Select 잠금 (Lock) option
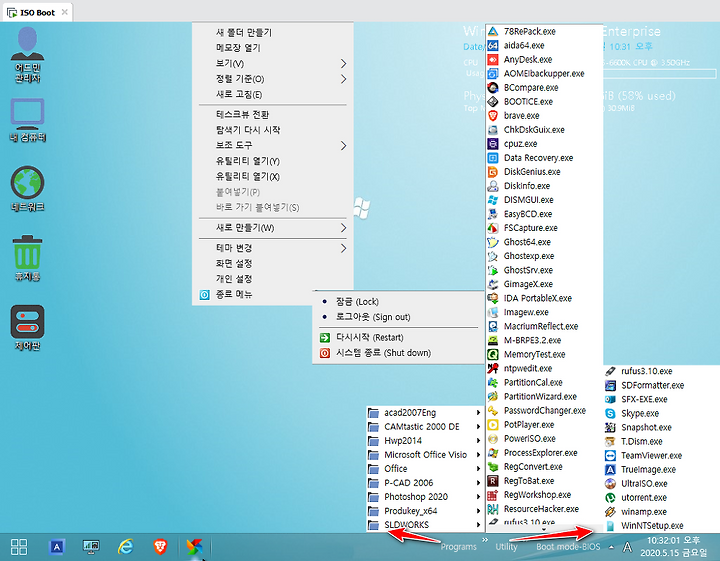 point(398,302)
